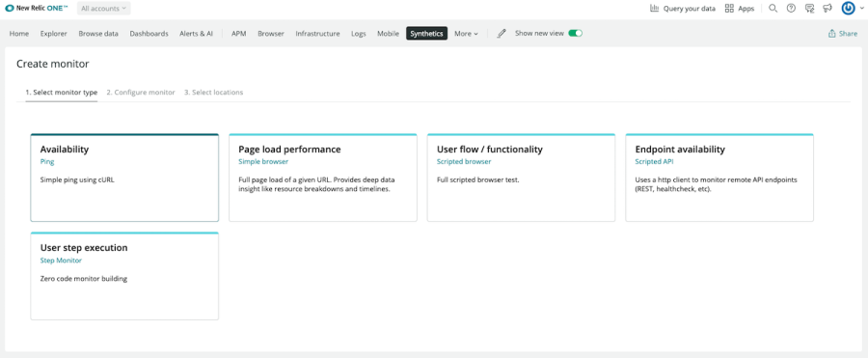Click 'Uses a http client to monitor' description
Viewport: 868px width, 358px height.
(x=718, y=184)
